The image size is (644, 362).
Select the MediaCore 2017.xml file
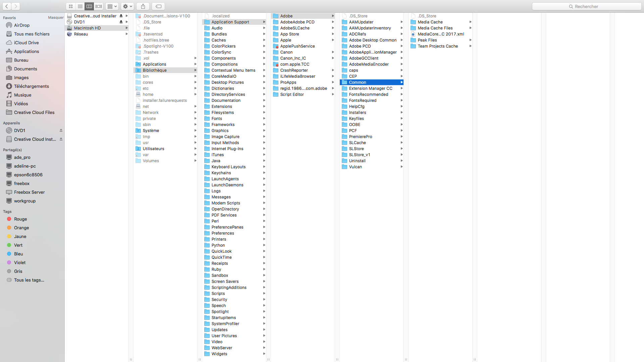click(440, 34)
